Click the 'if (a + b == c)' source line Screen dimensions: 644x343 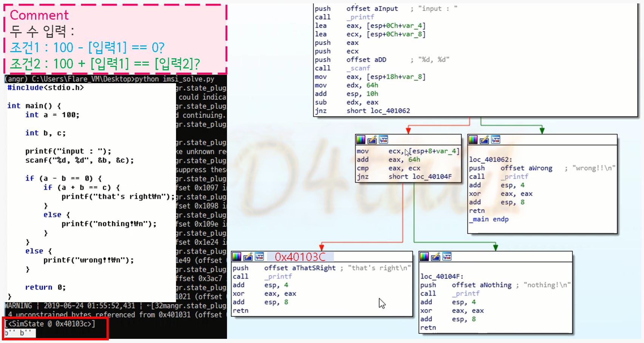(82, 187)
